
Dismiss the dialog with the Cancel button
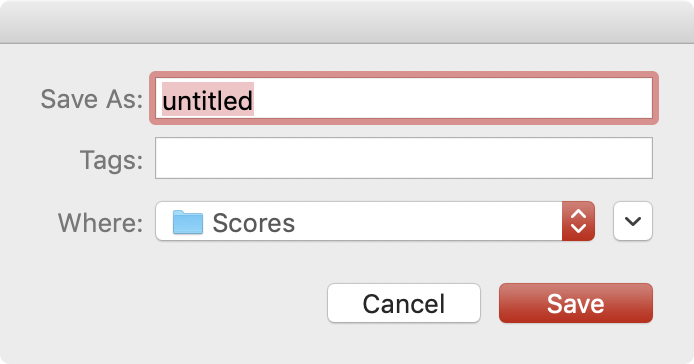point(404,303)
